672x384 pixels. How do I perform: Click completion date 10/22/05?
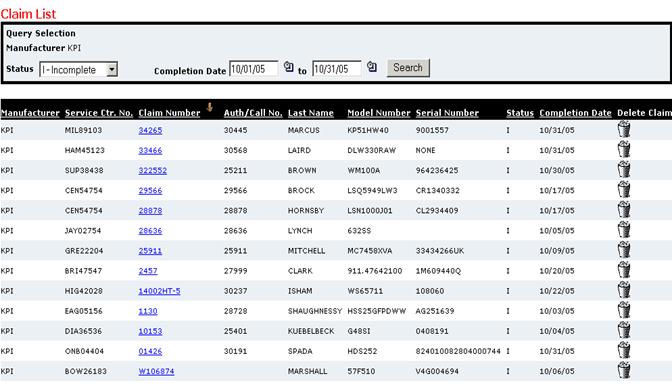click(x=557, y=291)
